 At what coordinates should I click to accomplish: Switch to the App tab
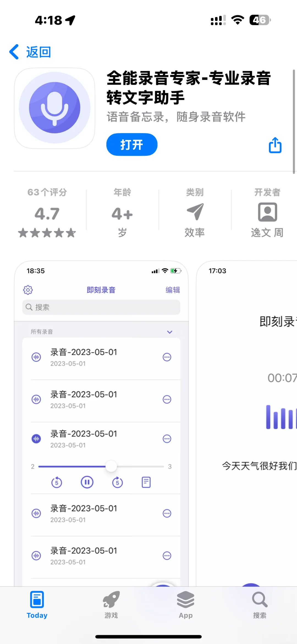click(186, 605)
